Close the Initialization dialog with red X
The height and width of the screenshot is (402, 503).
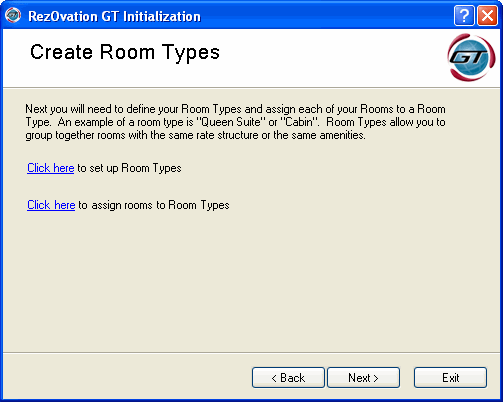tap(487, 16)
